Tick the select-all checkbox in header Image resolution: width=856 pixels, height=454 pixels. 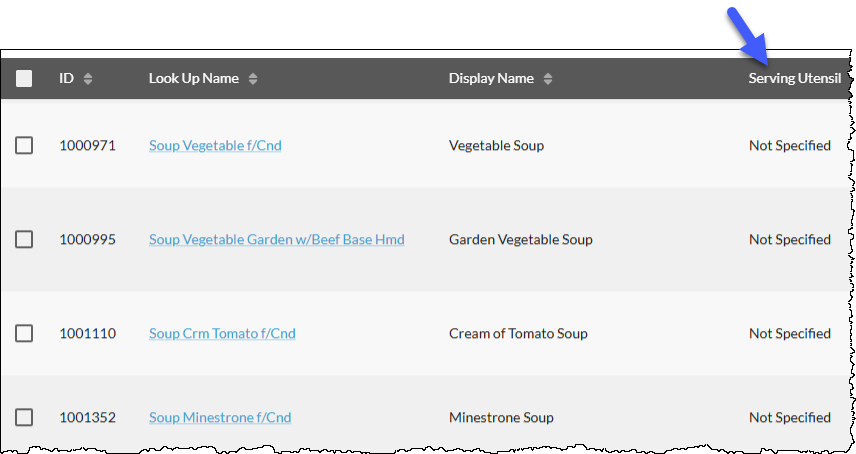24,79
